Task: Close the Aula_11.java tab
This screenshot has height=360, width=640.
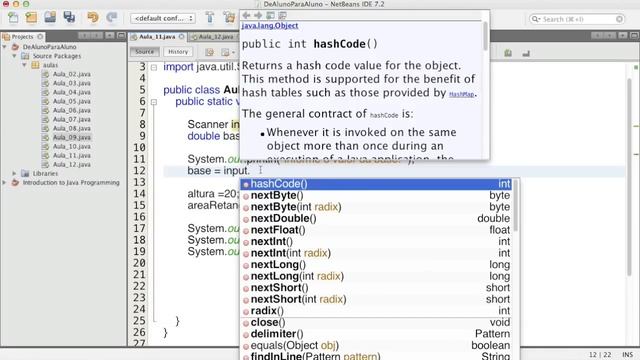Action: tap(181, 37)
